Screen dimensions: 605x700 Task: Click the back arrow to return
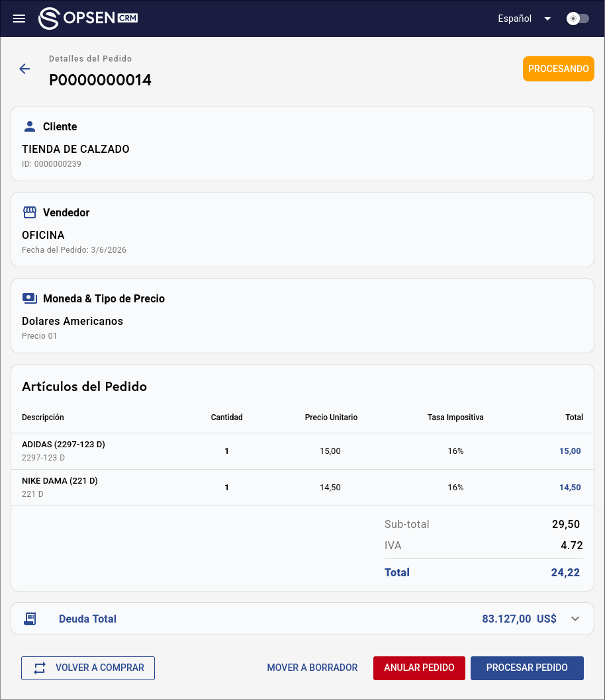tap(24, 69)
